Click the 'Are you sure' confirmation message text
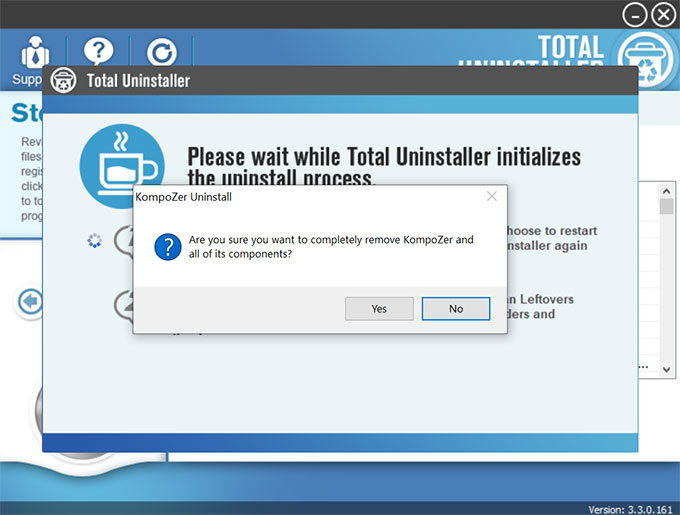 [x=331, y=247]
